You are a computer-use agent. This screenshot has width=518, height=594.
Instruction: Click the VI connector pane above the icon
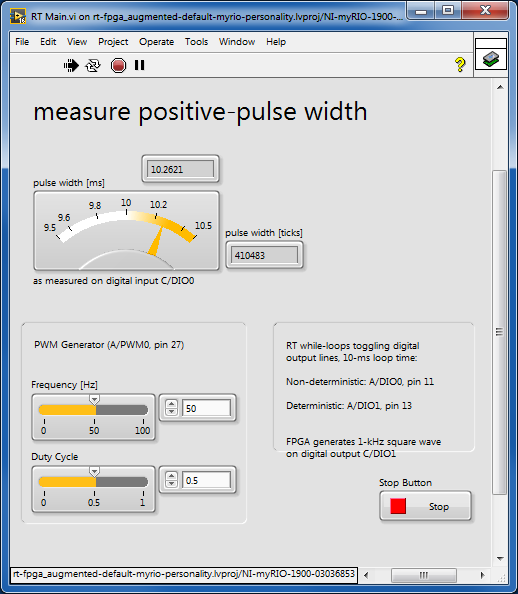[x=491, y=43]
